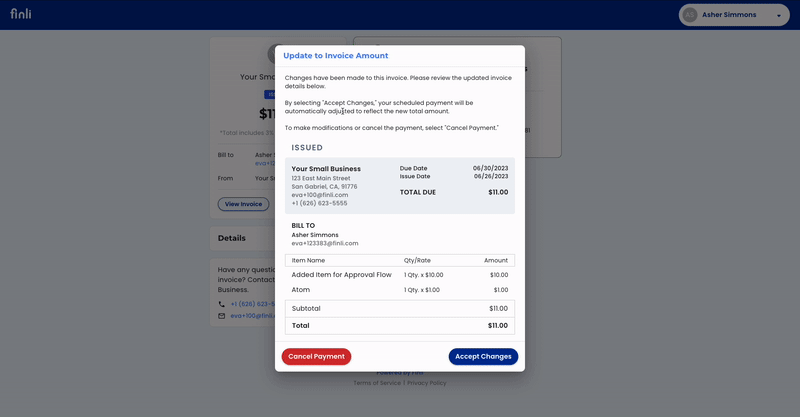The image size is (800, 417).
Task: Click the From label behind dialog
Action: click(x=225, y=178)
